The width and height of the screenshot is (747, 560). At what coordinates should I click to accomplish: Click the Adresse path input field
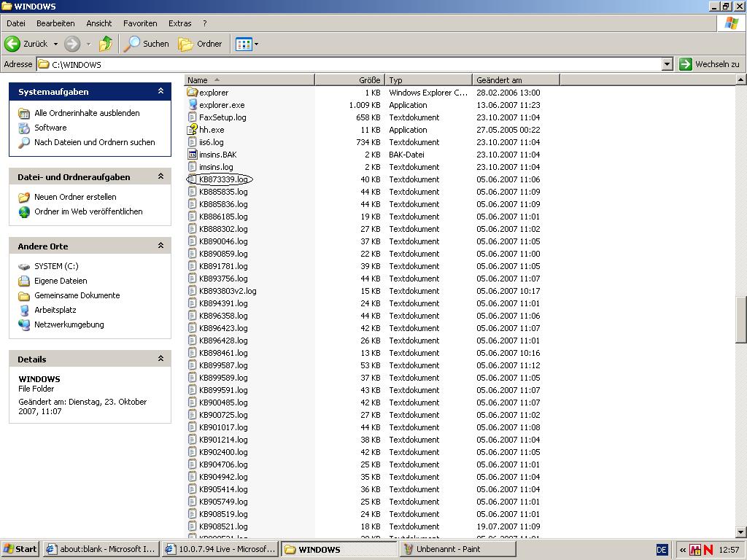point(349,64)
